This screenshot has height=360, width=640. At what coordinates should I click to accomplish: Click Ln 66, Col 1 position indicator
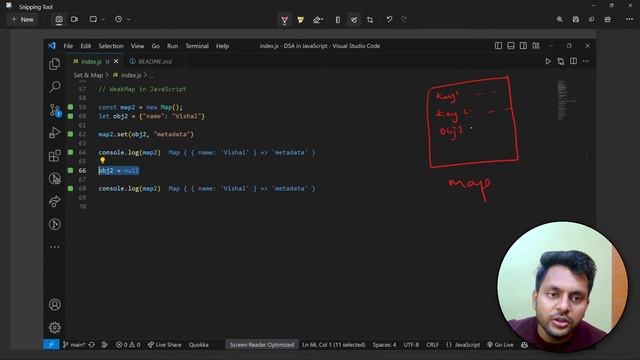click(333, 345)
